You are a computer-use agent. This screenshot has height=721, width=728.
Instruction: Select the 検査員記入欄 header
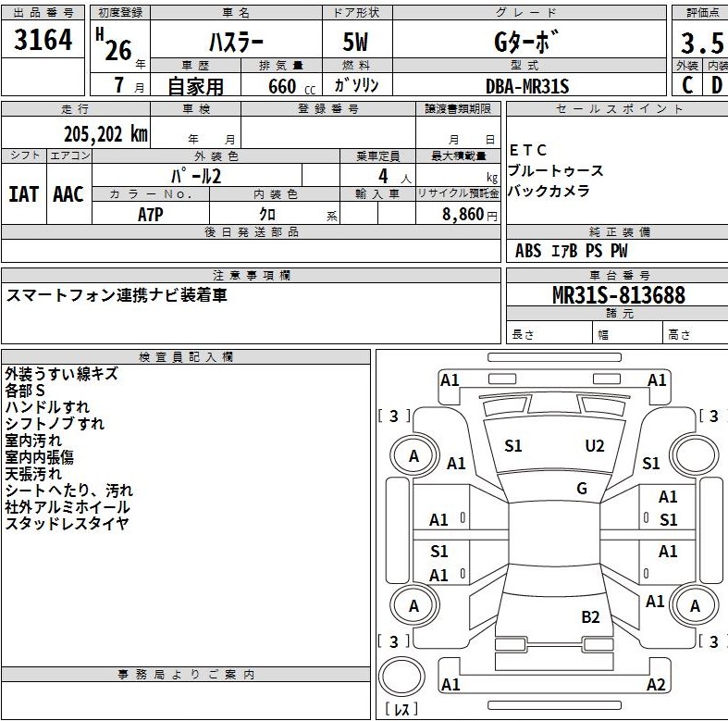tap(186, 356)
